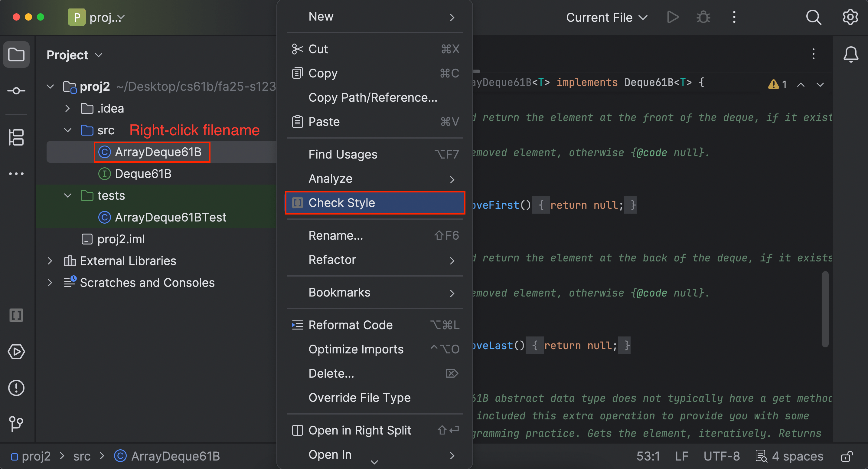This screenshot has width=868, height=469.
Task: Choose Paste from context menu
Action: click(375, 122)
